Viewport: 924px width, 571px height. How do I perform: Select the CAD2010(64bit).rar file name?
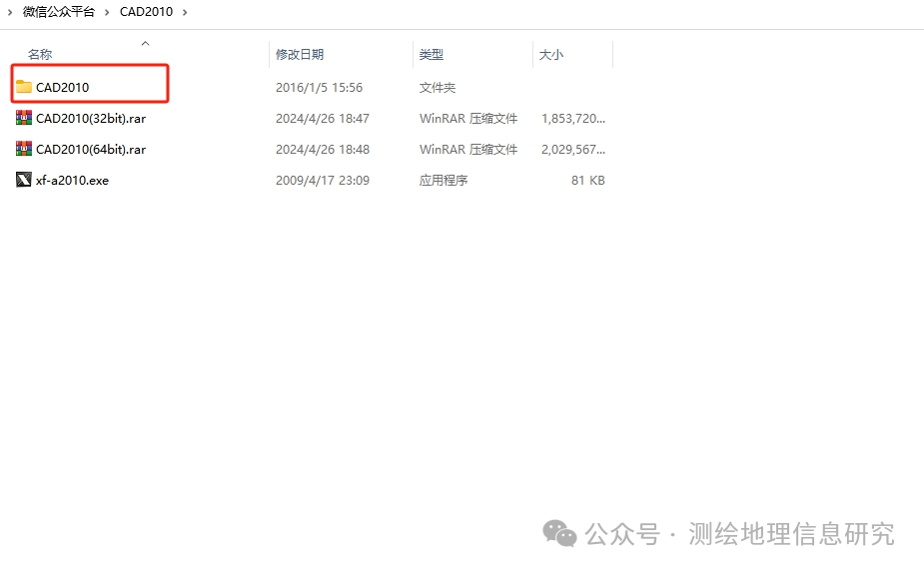[91, 150]
